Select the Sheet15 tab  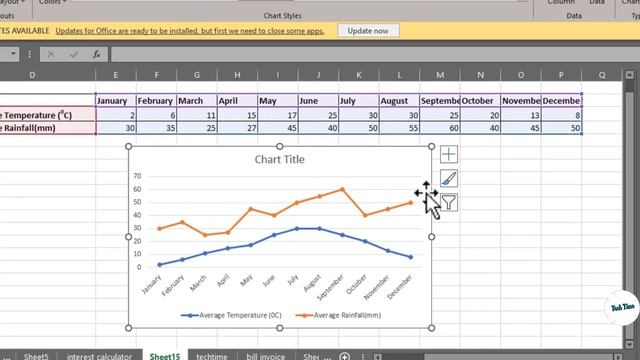[165, 356]
